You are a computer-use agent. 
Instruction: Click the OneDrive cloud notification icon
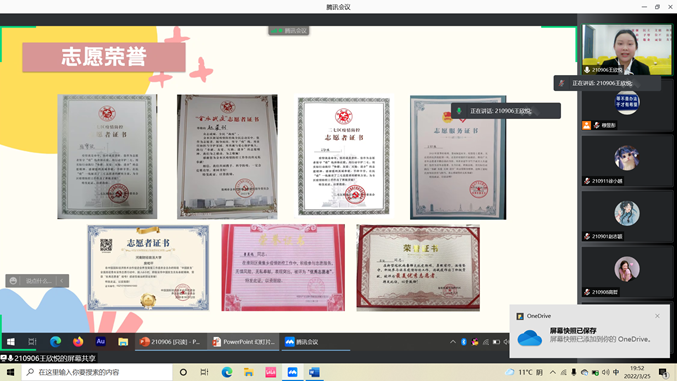tap(529, 337)
